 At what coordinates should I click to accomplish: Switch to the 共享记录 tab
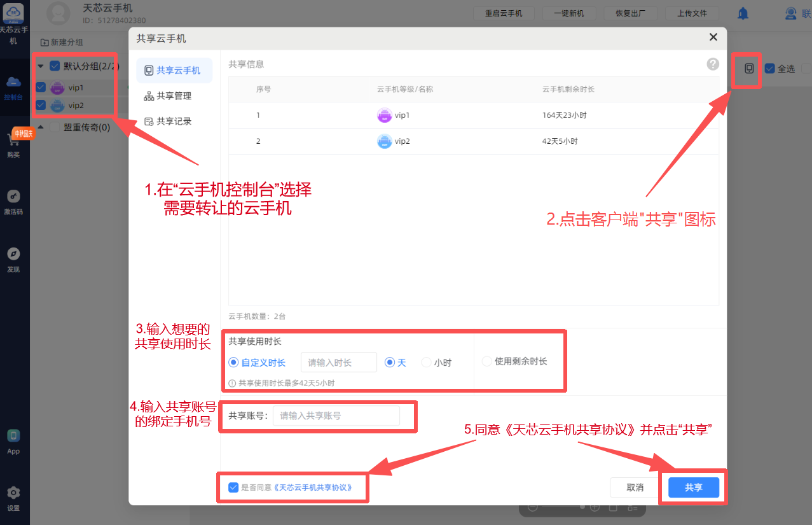[174, 122]
